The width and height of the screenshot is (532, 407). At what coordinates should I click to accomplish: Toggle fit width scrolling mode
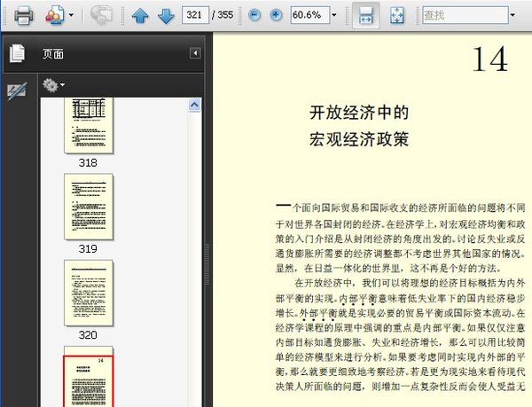click(x=364, y=16)
